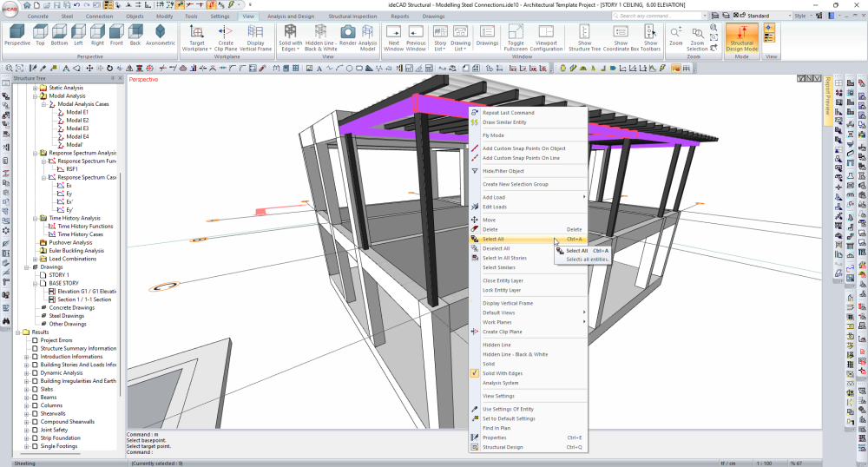Open the Analysis and Design tab
Viewport: 868px width, 467px height.
[x=290, y=16]
